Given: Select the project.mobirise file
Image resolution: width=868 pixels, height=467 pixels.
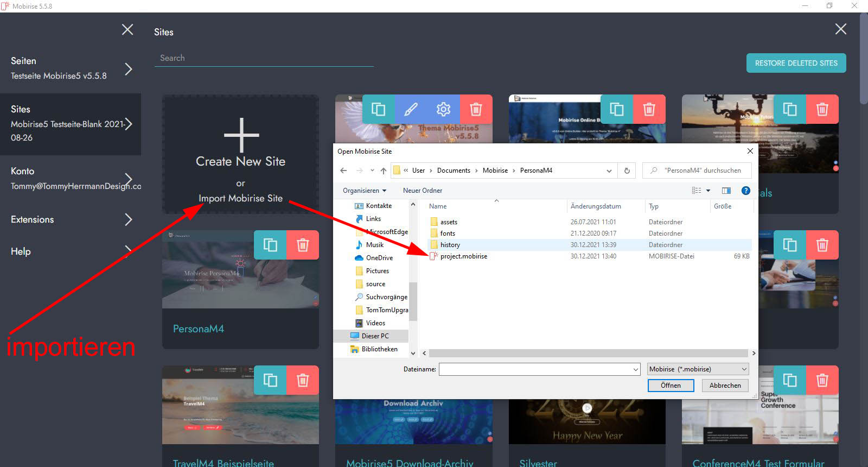Looking at the screenshot, I should point(463,256).
